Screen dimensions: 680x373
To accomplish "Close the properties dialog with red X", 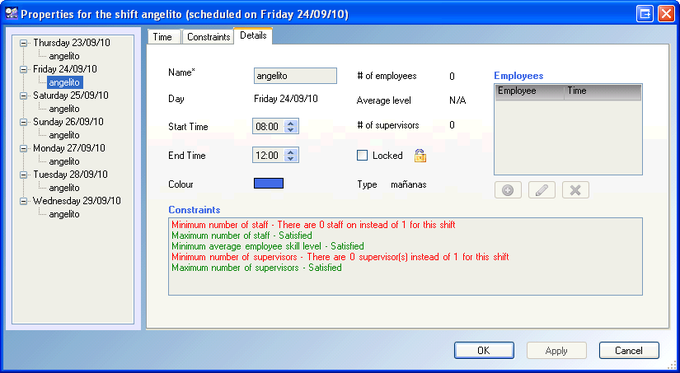I will pos(666,14).
